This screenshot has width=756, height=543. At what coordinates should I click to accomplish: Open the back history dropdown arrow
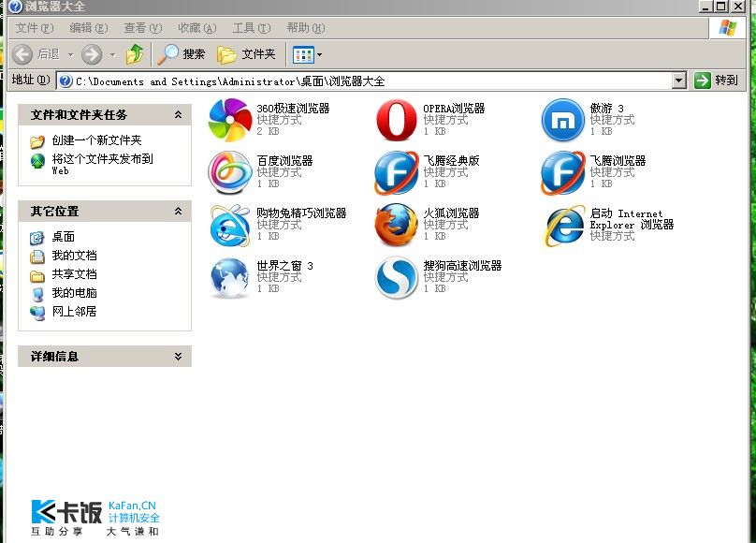coord(70,55)
